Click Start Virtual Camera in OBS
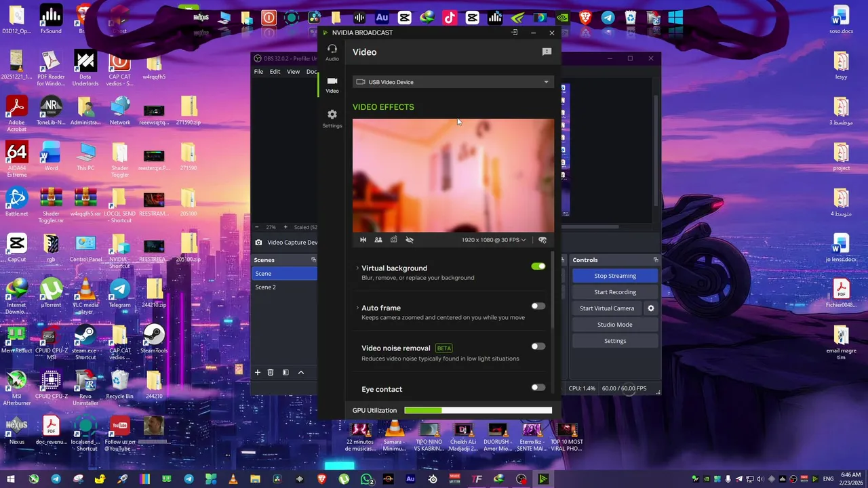868x488 pixels. tap(607, 308)
